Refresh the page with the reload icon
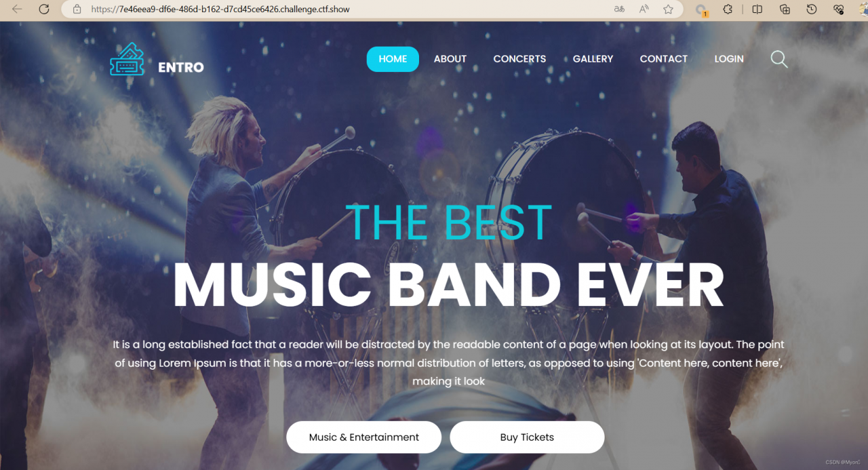The image size is (868, 470). (x=44, y=9)
